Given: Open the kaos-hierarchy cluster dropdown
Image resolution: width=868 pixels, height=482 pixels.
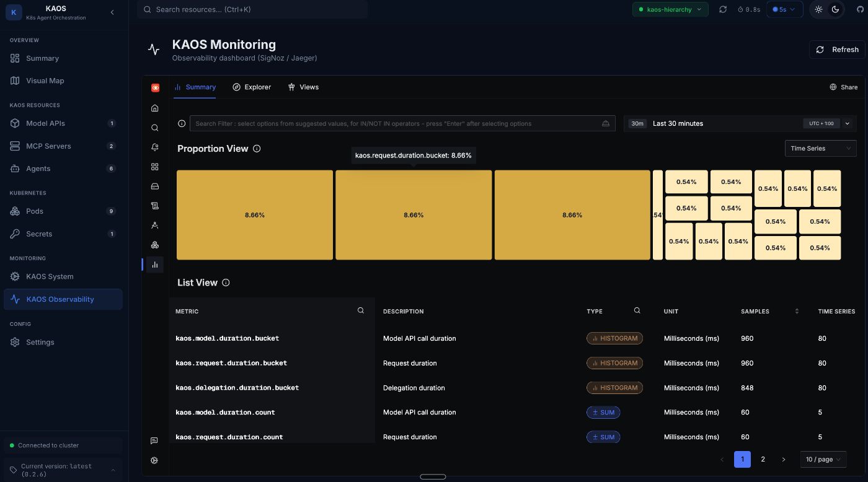Looking at the screenshot, I should (670, 9).
